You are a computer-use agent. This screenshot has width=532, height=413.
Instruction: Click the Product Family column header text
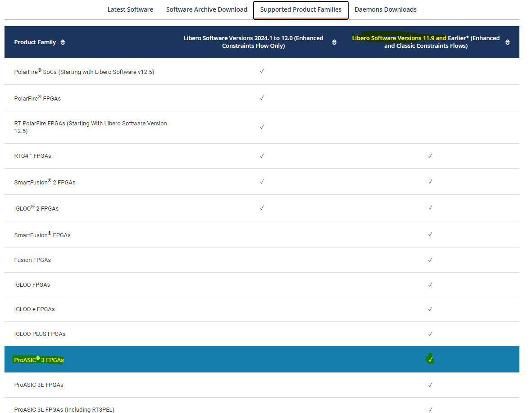coord(35,42)
